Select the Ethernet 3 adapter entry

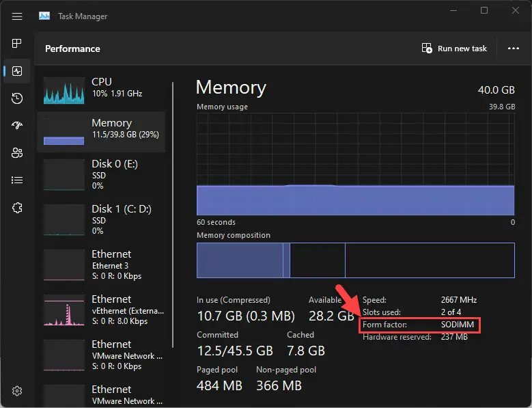pos(101,264)
